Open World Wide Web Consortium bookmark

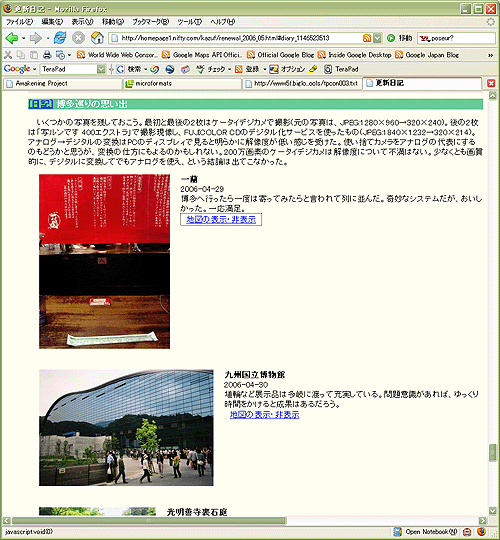point(117,55)
